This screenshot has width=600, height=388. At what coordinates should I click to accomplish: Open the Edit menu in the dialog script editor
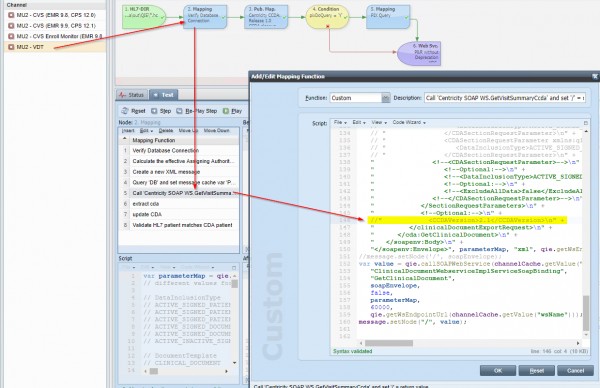(359, 122)
